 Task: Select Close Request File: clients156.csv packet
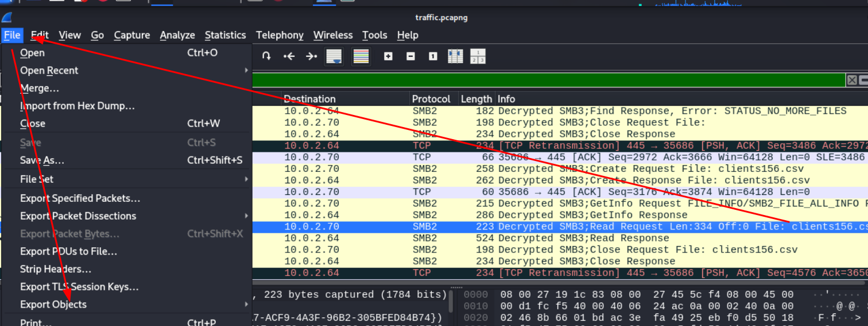[560, 250]
